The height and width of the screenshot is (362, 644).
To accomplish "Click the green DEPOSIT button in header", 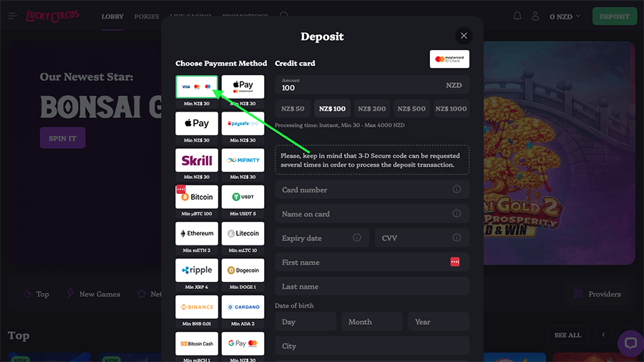I will click(x=615, y=16).
